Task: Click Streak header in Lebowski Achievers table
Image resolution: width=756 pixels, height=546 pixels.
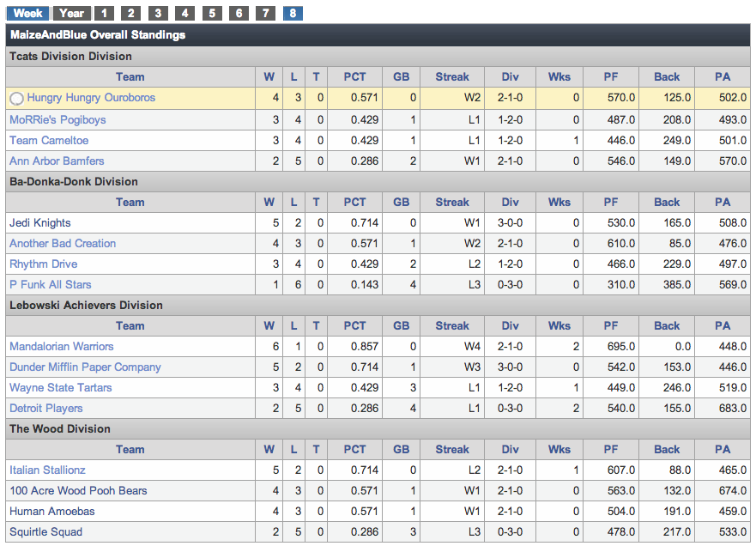Action: tap(452, 325)
